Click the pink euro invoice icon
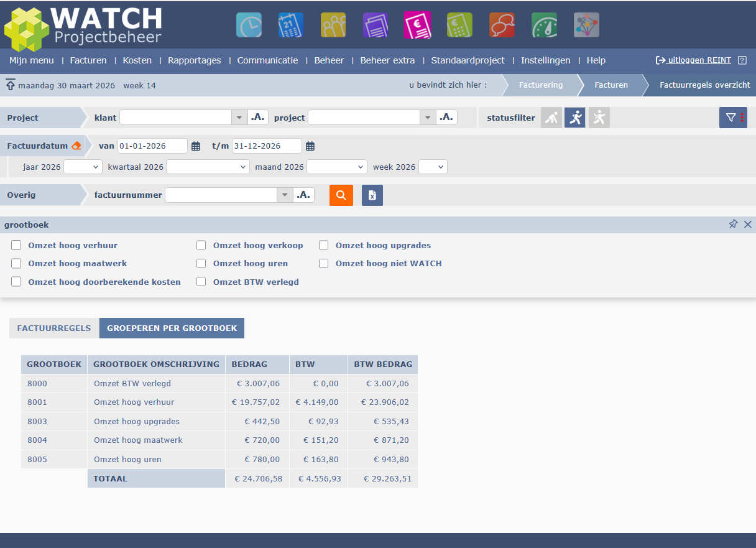The height and width of the screenshot is (548, 756). (417, 25)
